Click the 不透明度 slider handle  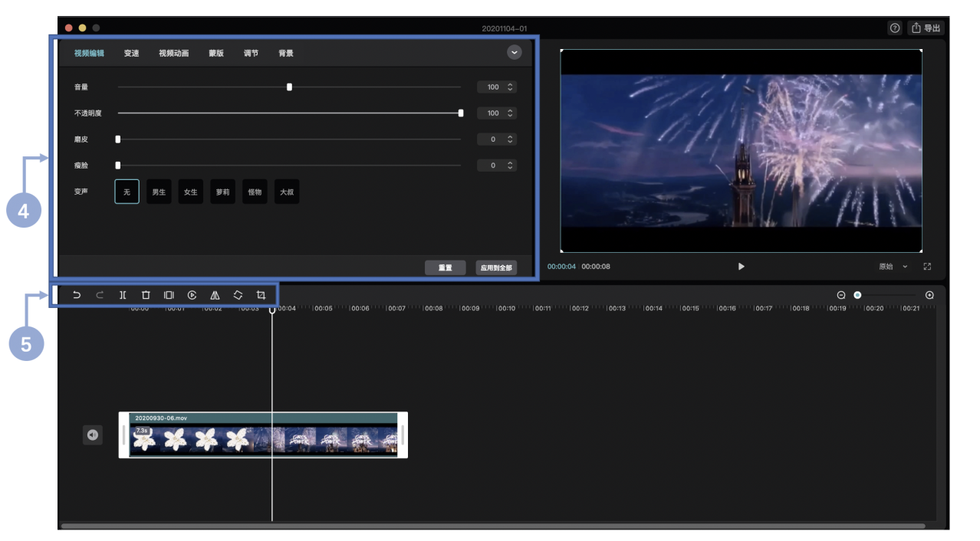coord(461,113)
